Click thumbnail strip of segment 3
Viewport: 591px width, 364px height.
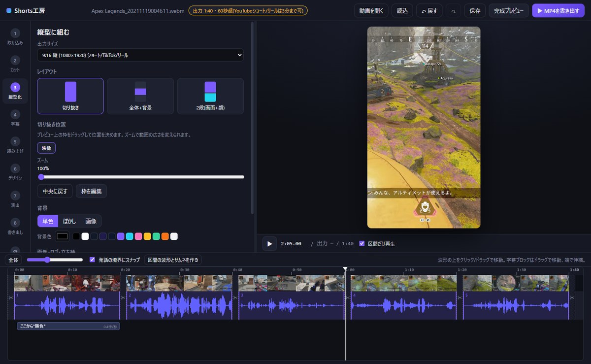click(x=292, y=283)
